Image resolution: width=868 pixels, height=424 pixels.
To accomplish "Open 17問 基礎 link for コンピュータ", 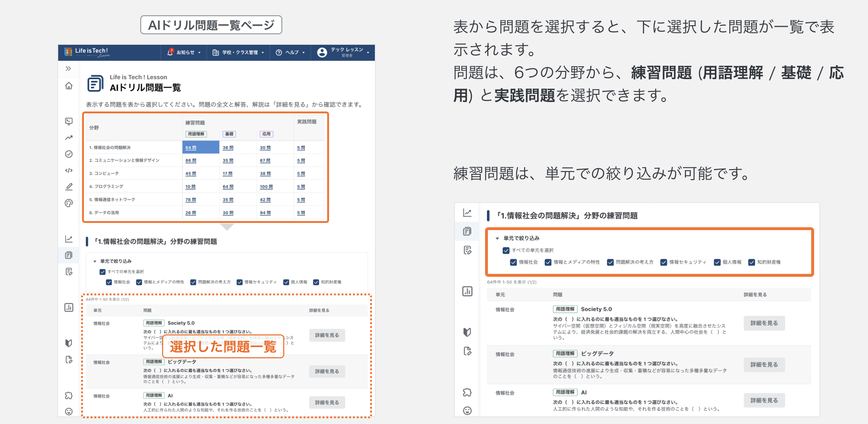I will pyautogui.click(x=227, y=173).
